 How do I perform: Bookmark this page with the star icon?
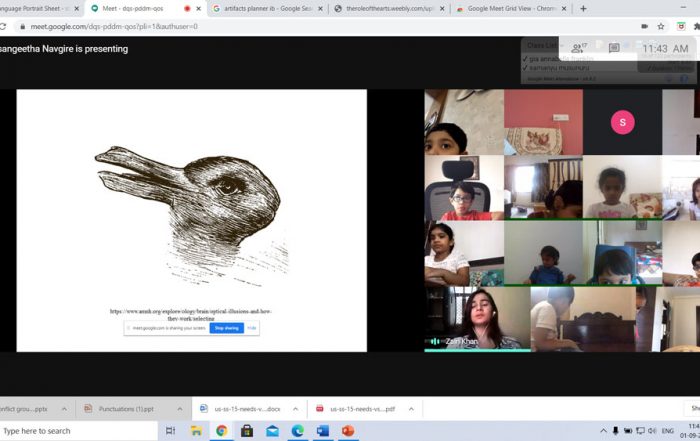coord(661,26)
